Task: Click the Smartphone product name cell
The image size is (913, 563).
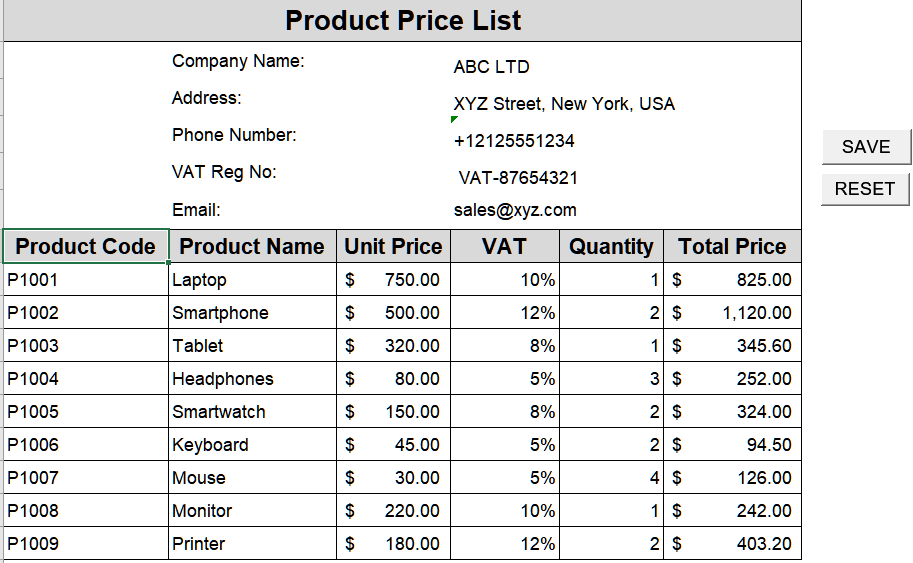Action: 252,313
